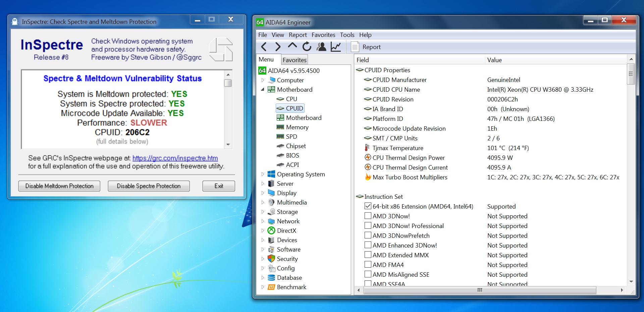Go forward with AIDA64 forward arrow

pos(278,47)
